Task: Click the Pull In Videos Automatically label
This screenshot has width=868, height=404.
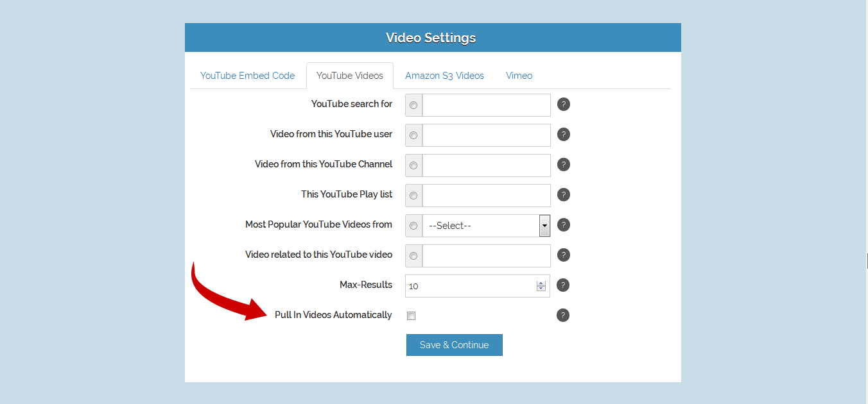Action: click(333, 315)
